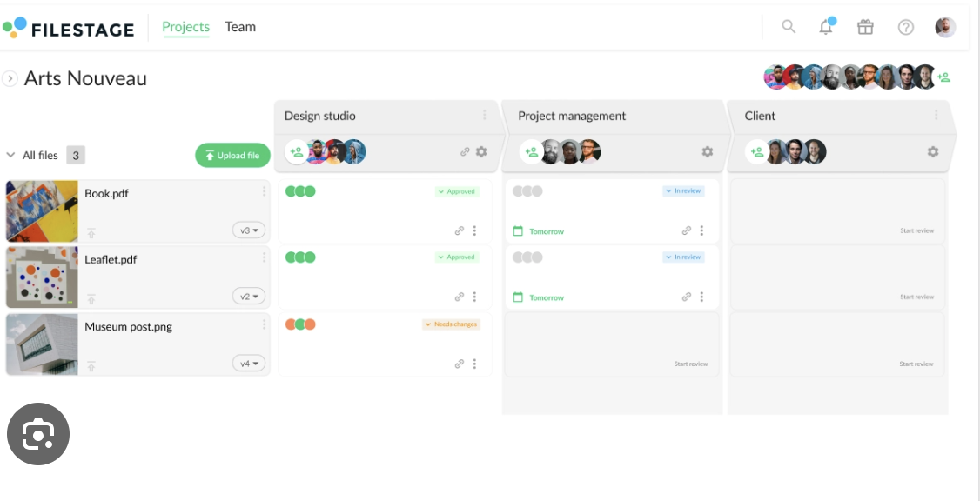Switch to the Team tab
This screenshot has width=980, height=501.
(240, 27)
